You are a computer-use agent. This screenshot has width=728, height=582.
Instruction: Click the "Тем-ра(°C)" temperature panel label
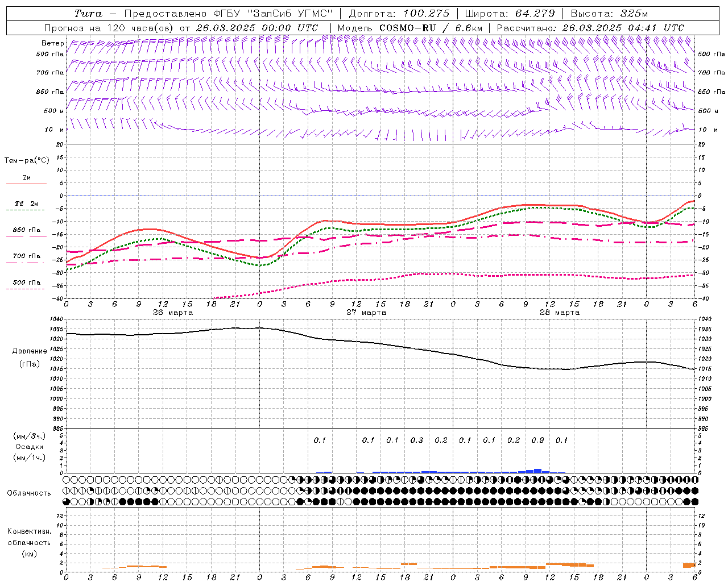(27, 161)
